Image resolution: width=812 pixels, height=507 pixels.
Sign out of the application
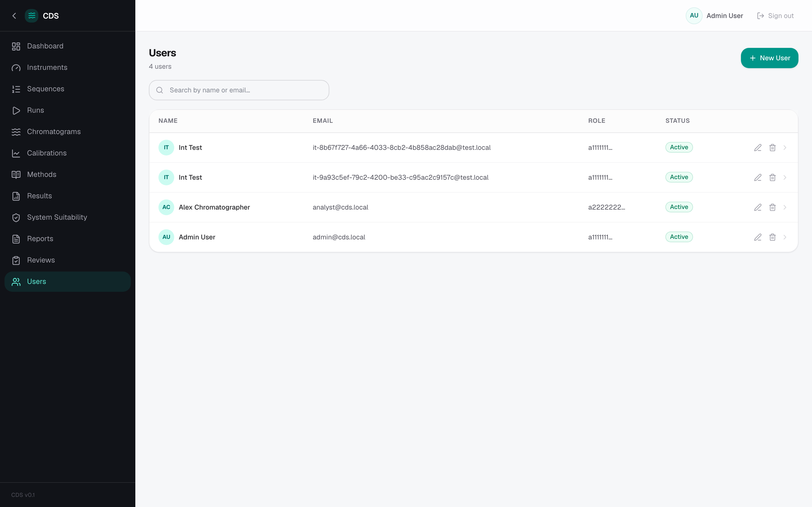[775, 16]
